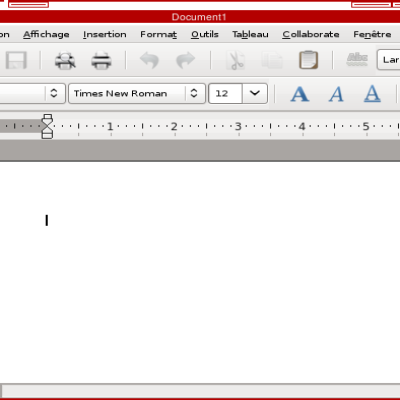Toggle underline with the underlined A icon
Image resolution: width=400 pixels, height=400 pixels.
click(x=372, y=94)
